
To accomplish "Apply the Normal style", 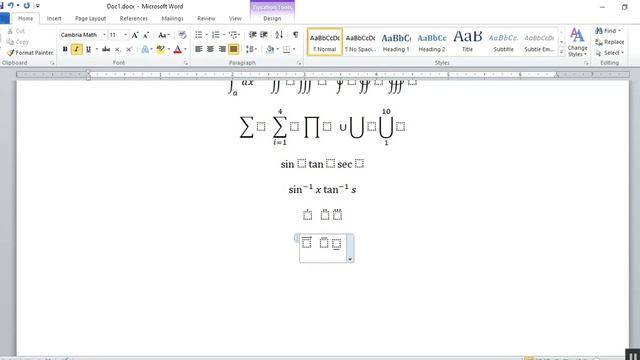I will pyautogui.click(x=325, y=42).
